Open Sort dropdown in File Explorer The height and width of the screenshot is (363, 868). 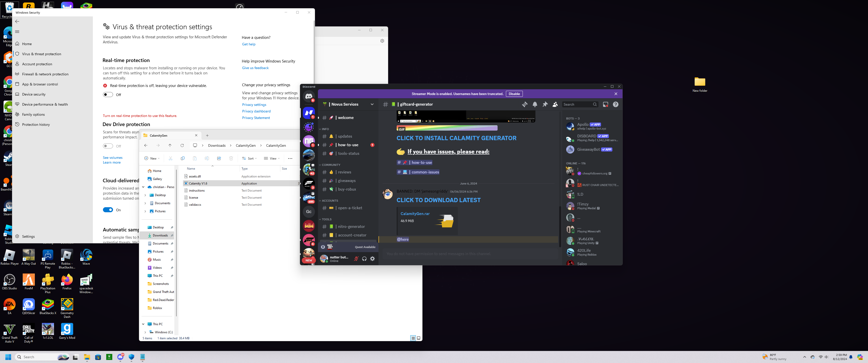[250, 158]
